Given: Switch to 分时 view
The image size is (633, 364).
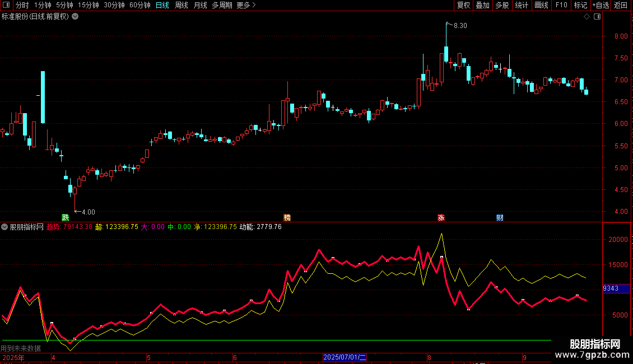Looking at the screenshot, I should point(22,5).
